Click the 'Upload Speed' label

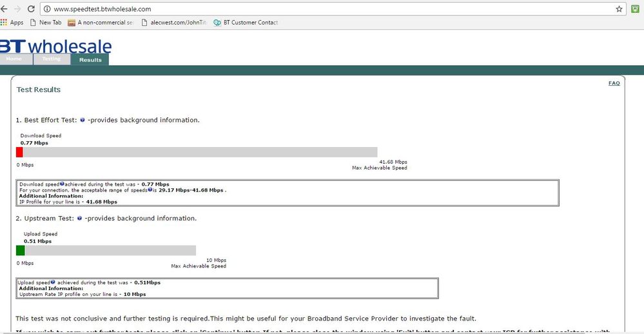[41, 234]
